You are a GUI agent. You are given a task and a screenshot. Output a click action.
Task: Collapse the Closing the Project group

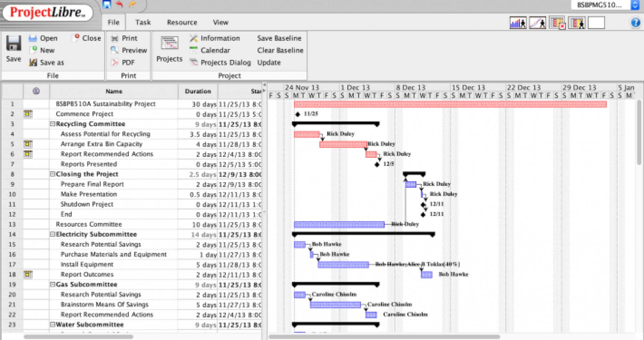click(x=52, y=174)
